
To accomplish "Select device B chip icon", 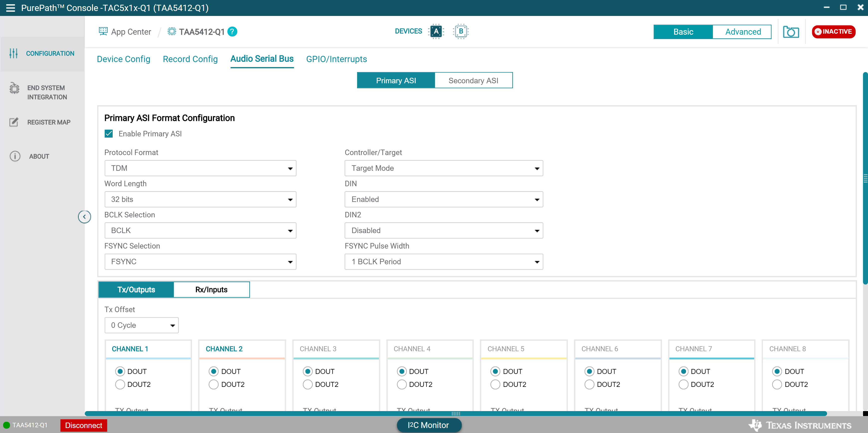I will (x=461, y=31).
